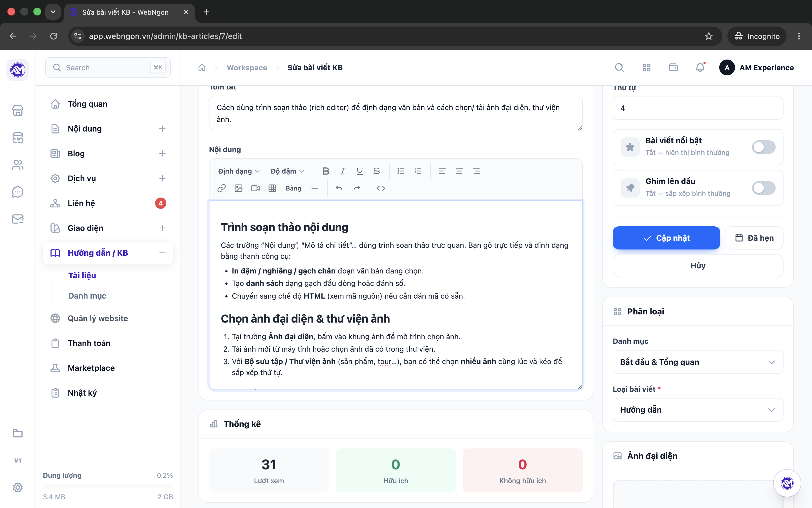The width and height of the screenshot is (812, 508).
Task: Align text to the left
Action: click(x=442, y=171)
